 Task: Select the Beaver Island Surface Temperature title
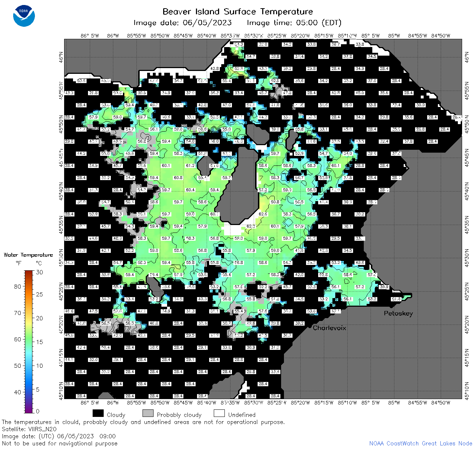click(238, 11)
